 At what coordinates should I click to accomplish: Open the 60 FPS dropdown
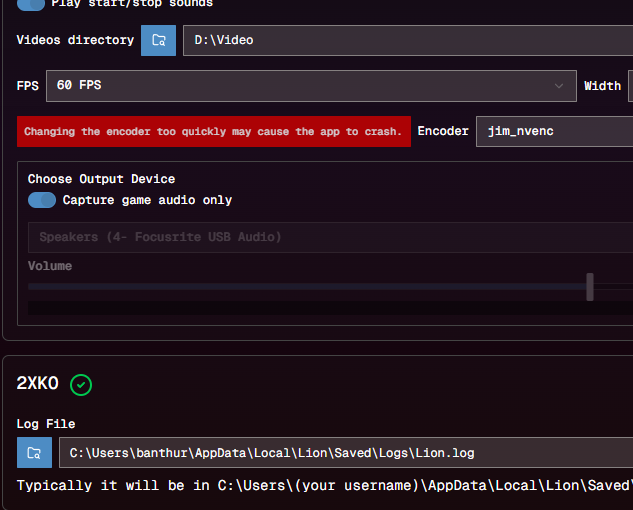310,86
